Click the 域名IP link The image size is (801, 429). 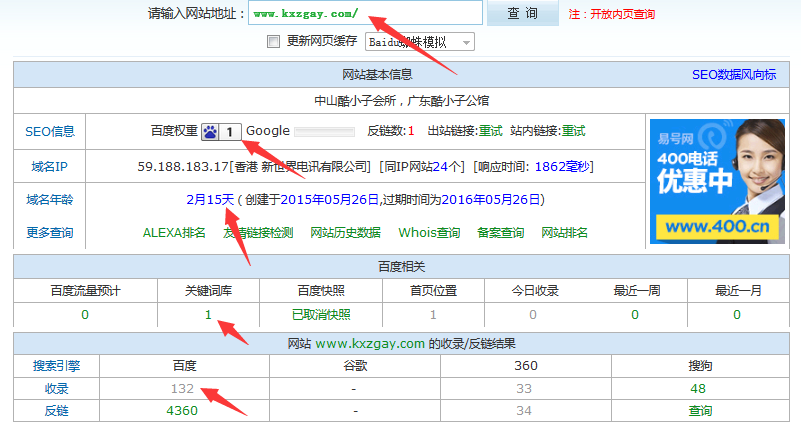[50, 166]
